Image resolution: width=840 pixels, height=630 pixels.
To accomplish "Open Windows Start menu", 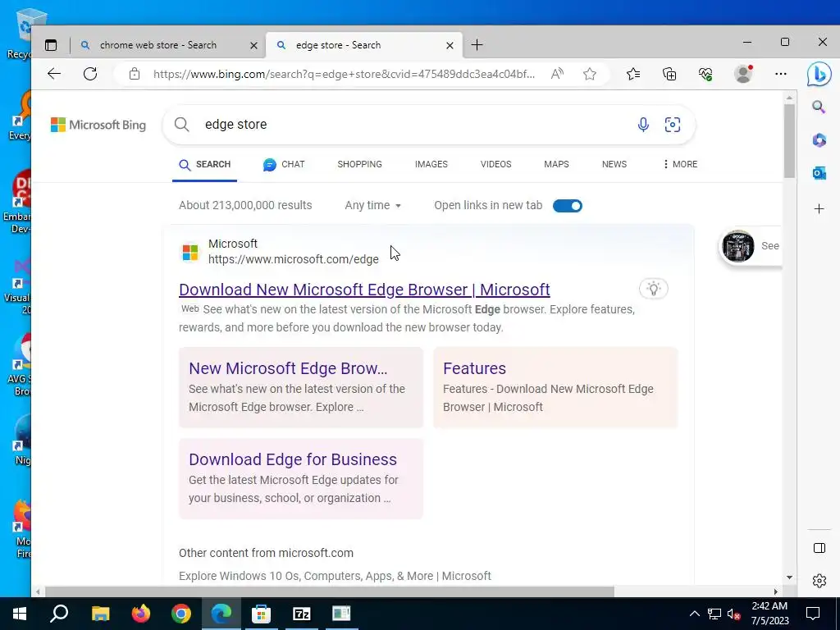I will point(20,614).
